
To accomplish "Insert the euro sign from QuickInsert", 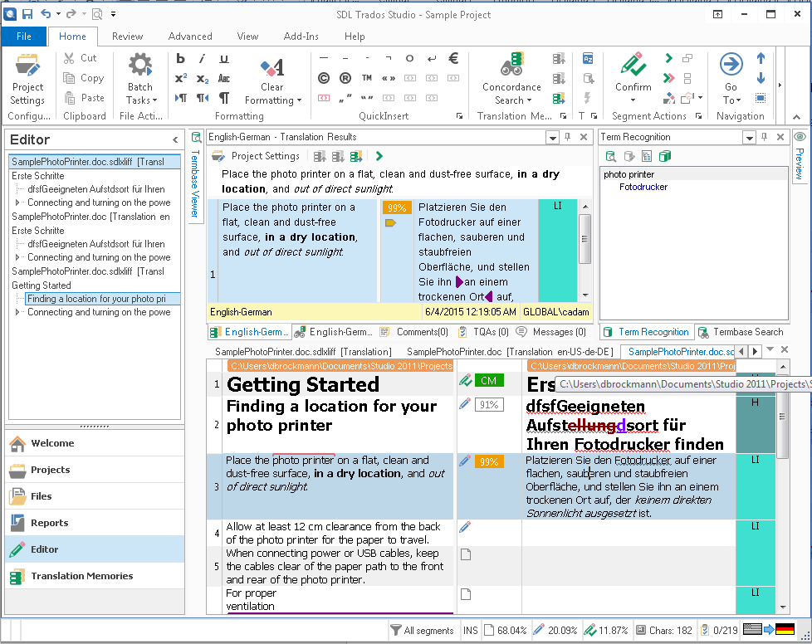I will [x=453, y=58].
